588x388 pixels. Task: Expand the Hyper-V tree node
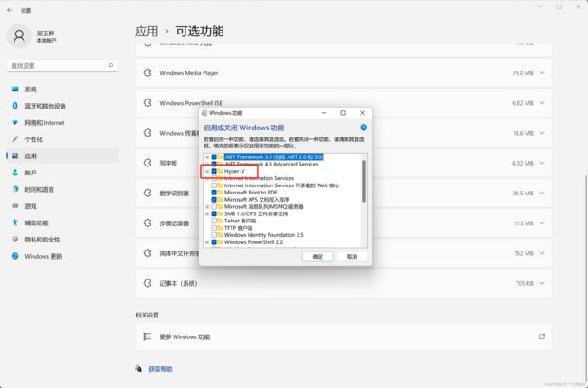tap(207, 171)
